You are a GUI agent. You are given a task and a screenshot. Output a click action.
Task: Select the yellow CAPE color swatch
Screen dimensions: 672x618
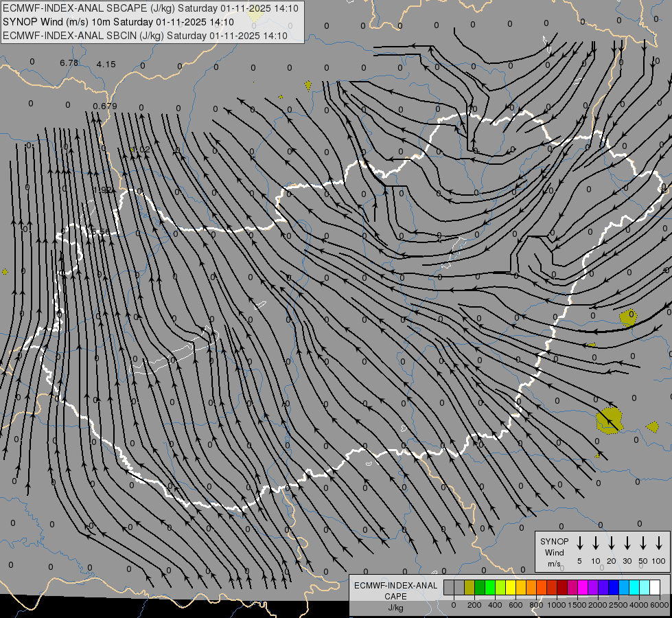click(511, 587)
